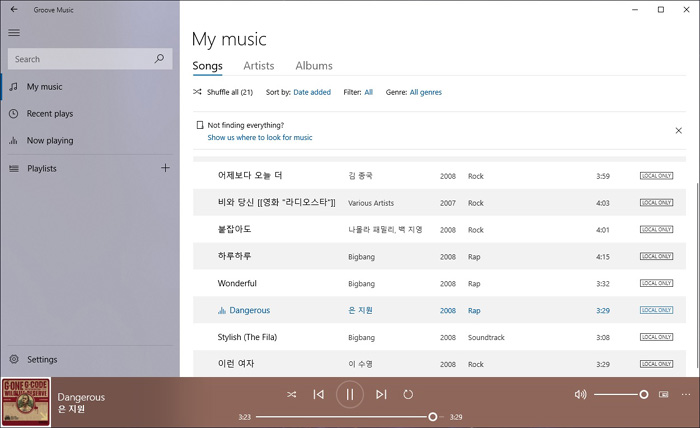Viewport: 700px width, 428px height.
Task: Open Settings
Action: coord(89,359)
